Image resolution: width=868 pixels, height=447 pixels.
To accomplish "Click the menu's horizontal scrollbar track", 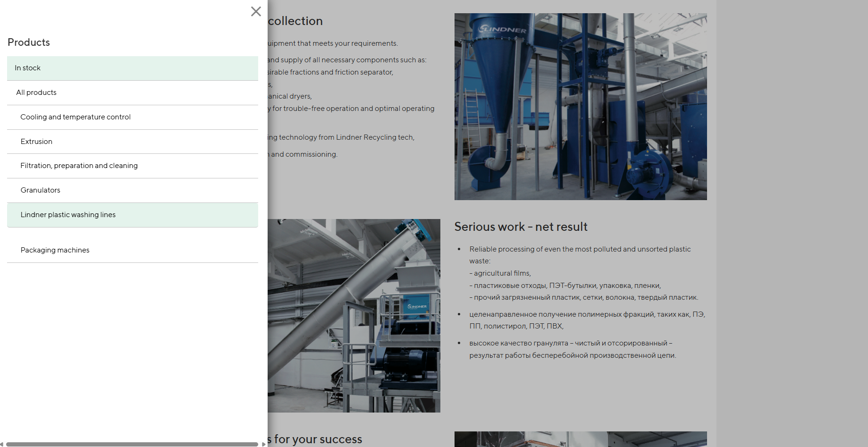I will [x=132, y=444].
